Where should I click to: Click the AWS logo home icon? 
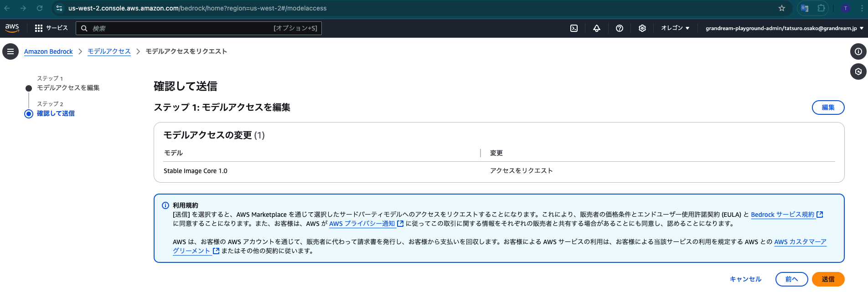point(12,28)
